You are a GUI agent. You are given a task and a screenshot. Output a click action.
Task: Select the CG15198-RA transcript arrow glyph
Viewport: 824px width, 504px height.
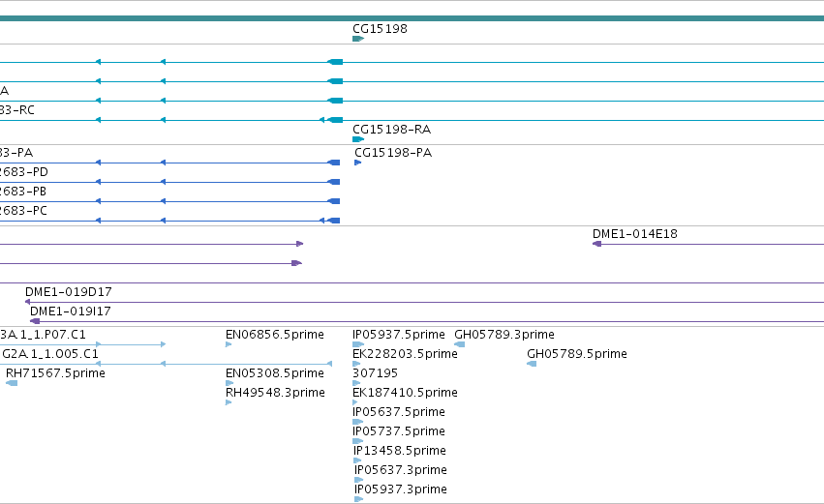point(358,139)
